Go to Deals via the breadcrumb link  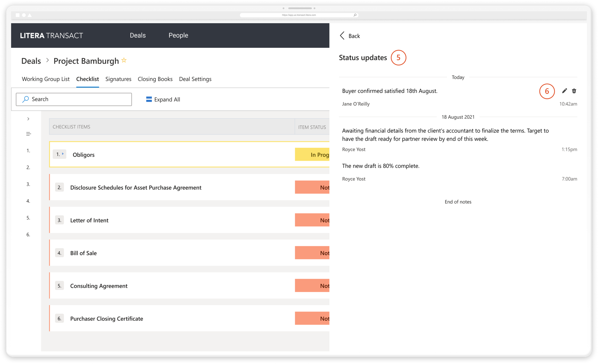(x=31, y=61)
